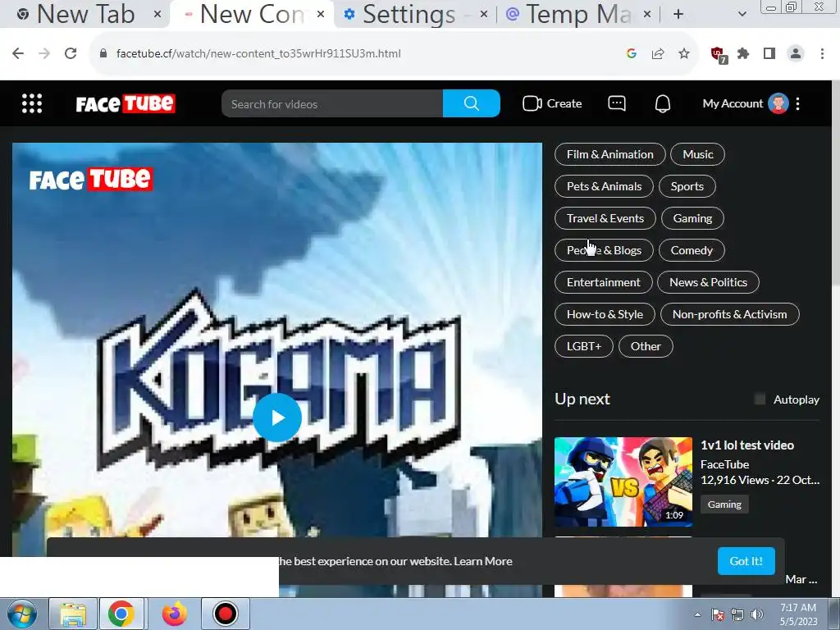Viewport: 840px width, 630px height.
Task: Open the FaceTube apps grid menu
Action: 32,103
